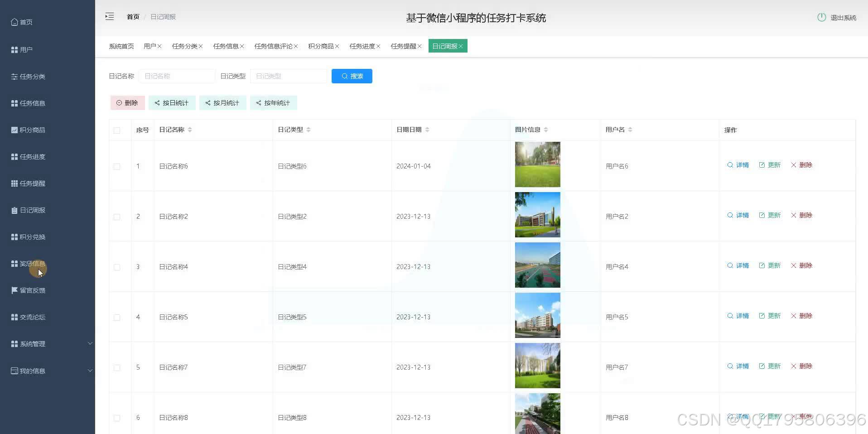The width and height of the screenshot is (868, 434).
Task: Check the row for 日记名称4
Action: point(117,267)
